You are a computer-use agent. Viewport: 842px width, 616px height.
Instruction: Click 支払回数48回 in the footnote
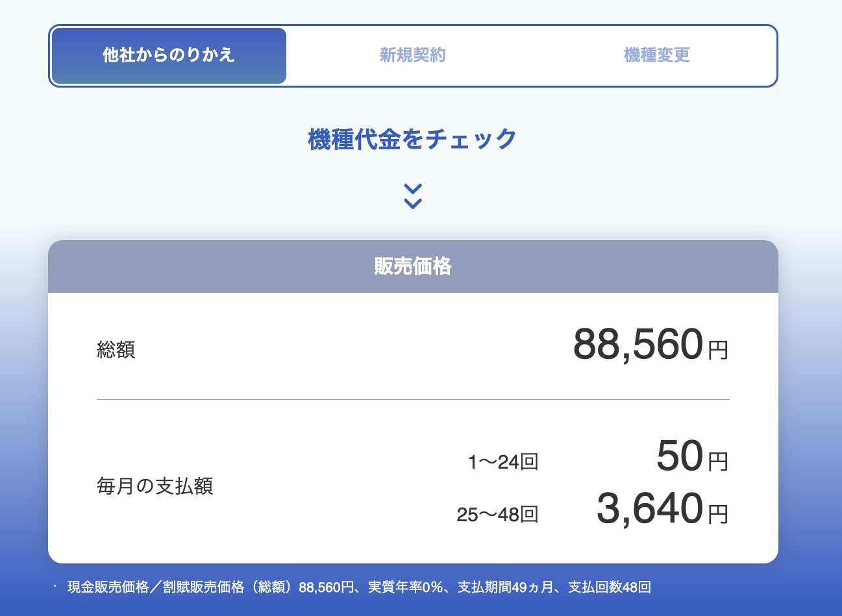pyautogui.click(x=610, y=587)
